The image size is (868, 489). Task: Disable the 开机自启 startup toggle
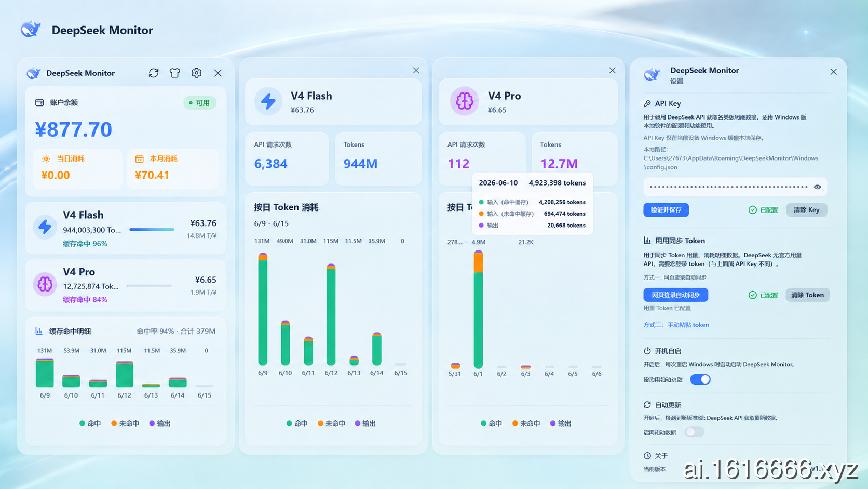[700, 379]
